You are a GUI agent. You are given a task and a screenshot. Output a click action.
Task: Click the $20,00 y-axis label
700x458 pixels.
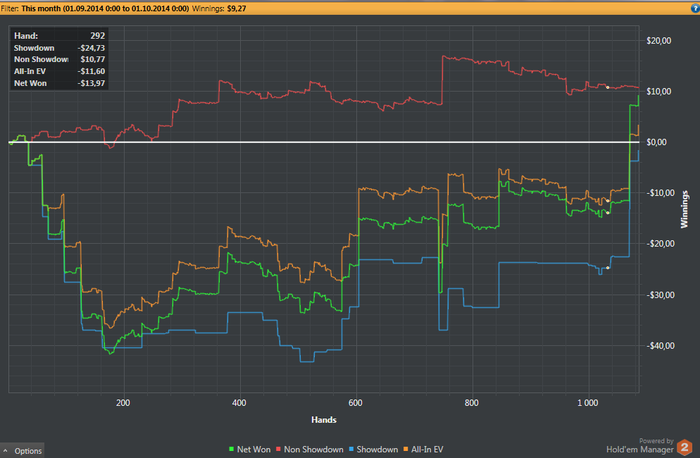(x=658, y=41)
